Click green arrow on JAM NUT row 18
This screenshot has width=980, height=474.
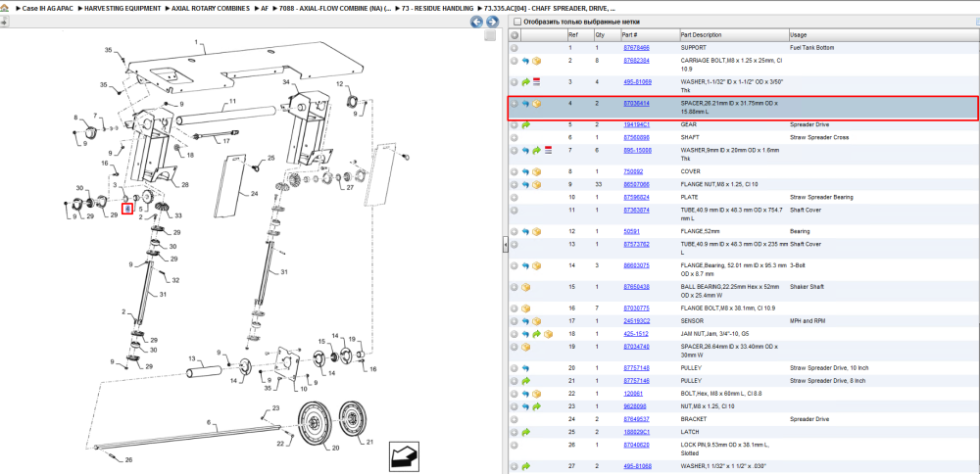point(537,334)
